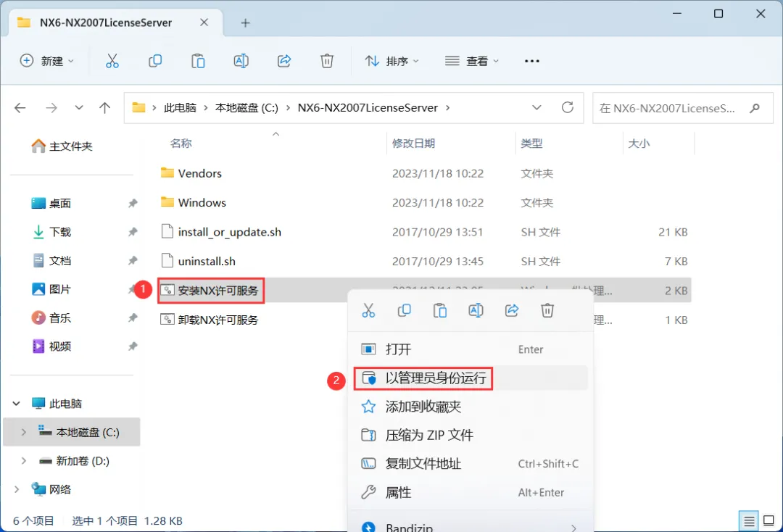
Task: Collapse the 此电脑 tree node
Action: (x=17, y=403)
